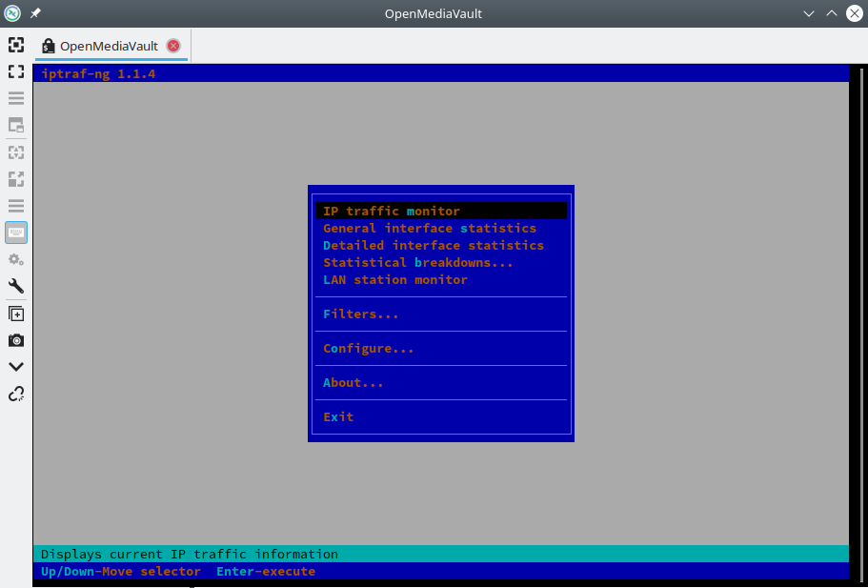Toggle scaled mode icon with inward arrows

16,152
